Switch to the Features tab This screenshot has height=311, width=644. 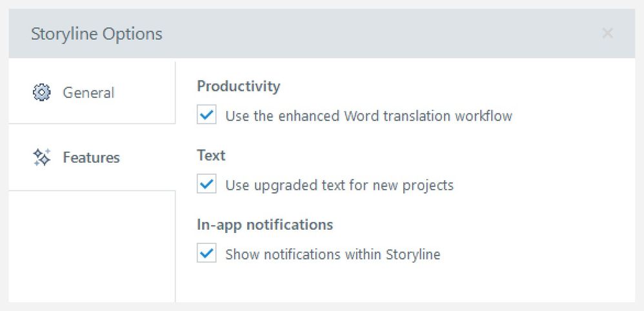coord(91,157)
